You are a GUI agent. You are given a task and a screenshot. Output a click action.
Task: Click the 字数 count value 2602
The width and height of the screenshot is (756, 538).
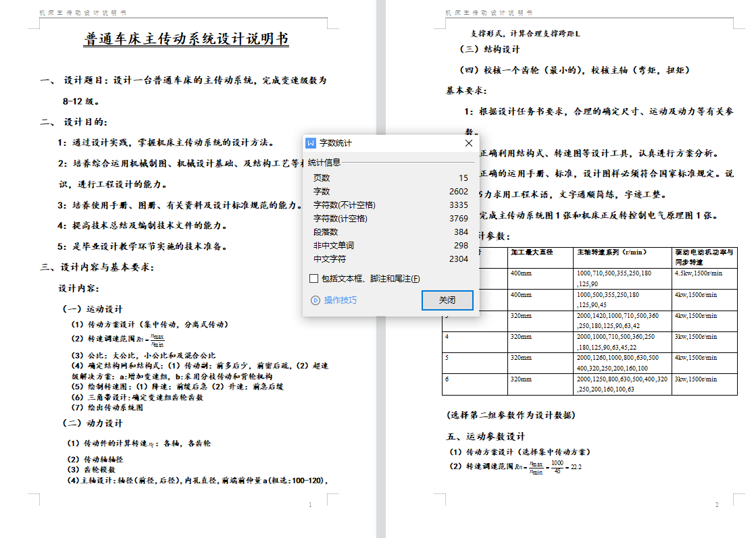click(458, 192)
